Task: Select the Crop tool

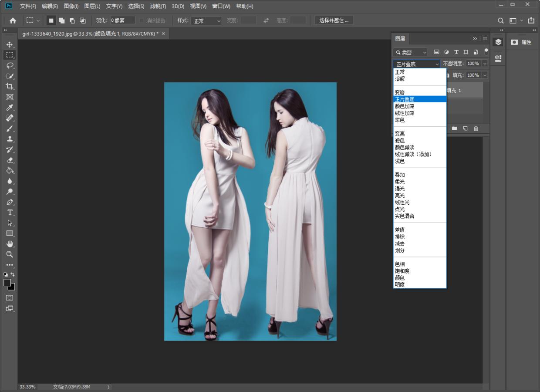Action: point(10,86)
